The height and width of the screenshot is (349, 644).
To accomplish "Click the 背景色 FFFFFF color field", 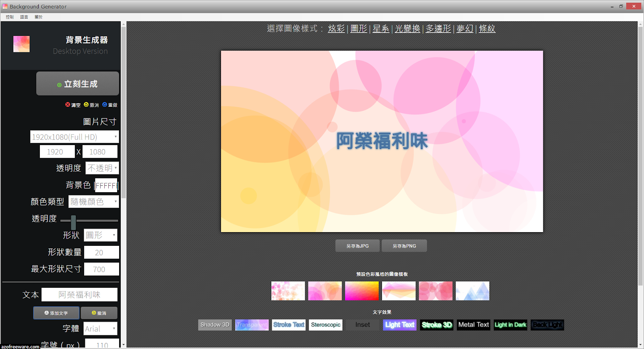I will coord(106,185).
